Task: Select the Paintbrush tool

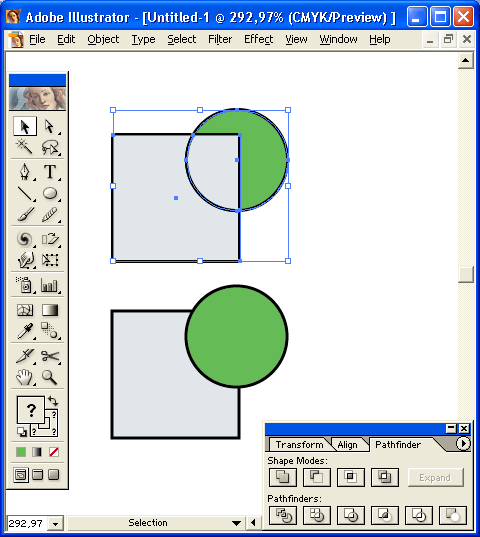Action: coord(25,214)
